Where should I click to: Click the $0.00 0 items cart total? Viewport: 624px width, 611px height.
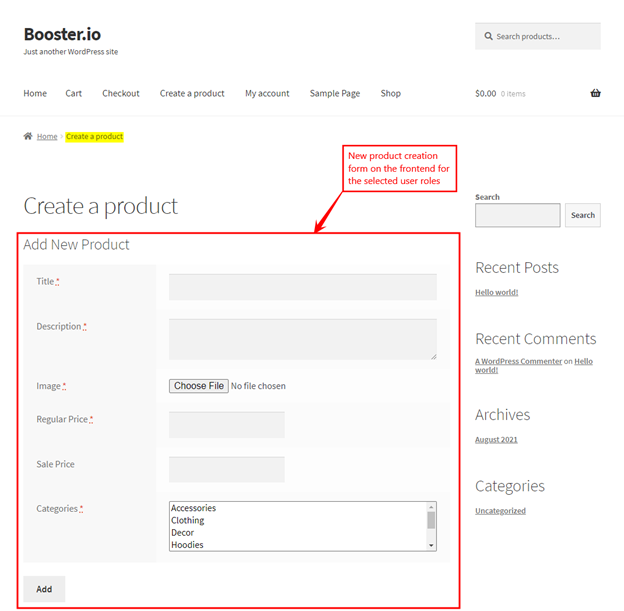(x=500, y=94)
